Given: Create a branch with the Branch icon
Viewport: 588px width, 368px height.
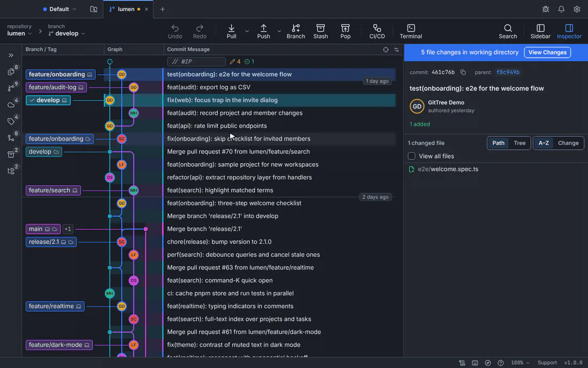Looking at the screenshot, I should coord(296,28).
